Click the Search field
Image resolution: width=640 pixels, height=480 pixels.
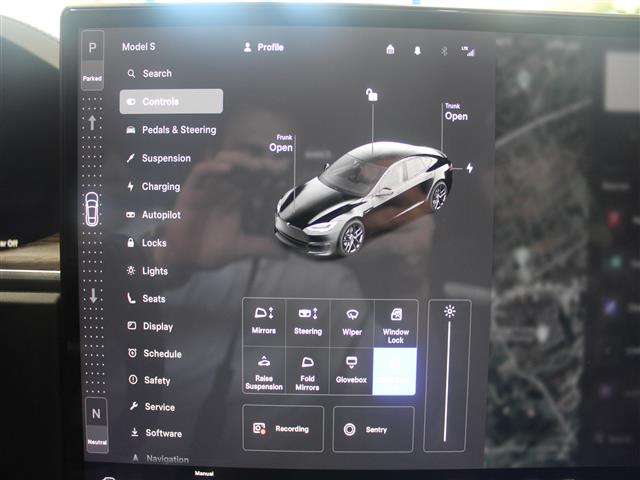149,73
